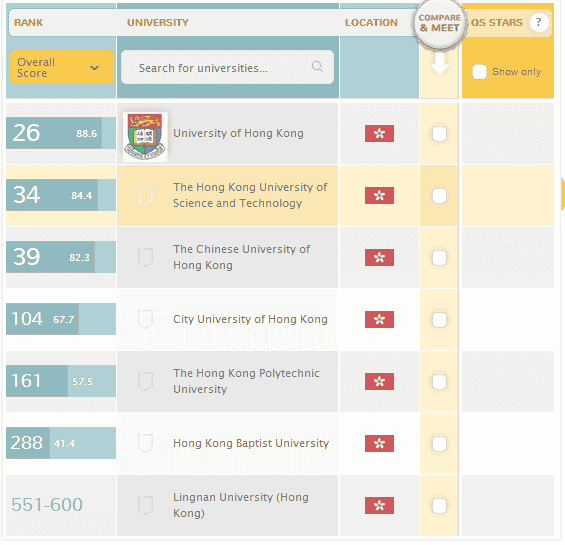Check compare box for Hong Kong Polytechnic University
Viewport: 565px width, 545px height.
click(439, 382)
